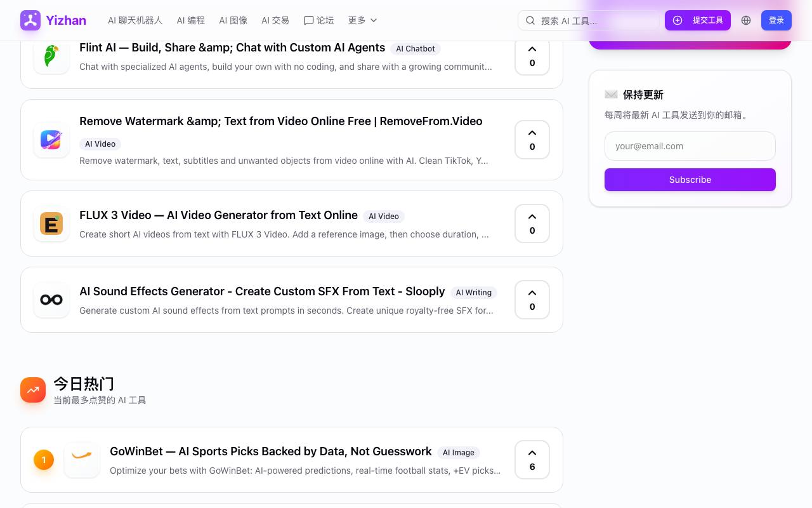Click the AI Image tag on GoWinBet

tap(459, 453)
